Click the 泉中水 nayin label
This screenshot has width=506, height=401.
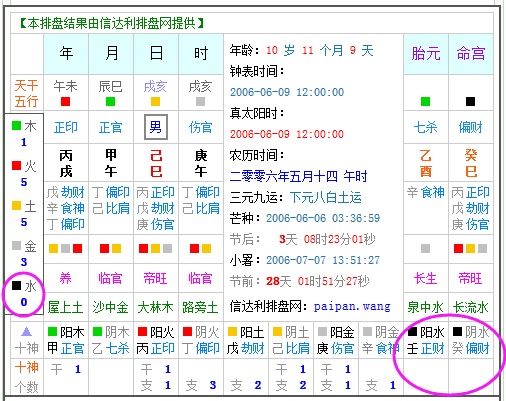(x=426, y=307)
